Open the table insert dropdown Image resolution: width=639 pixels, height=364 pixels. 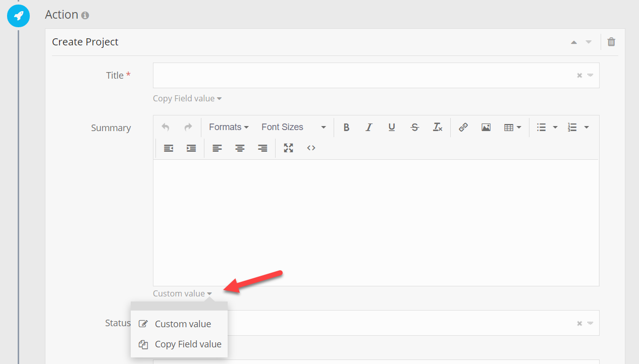point(512,127)
